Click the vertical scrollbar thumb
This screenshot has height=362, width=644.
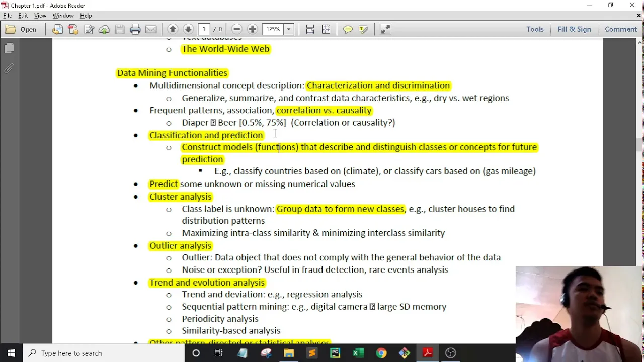tap(639, 145)
